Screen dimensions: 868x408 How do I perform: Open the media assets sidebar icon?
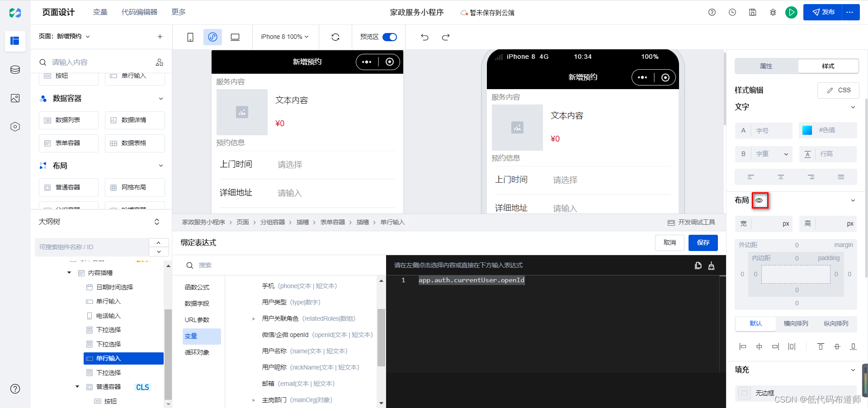click(15, 98)
